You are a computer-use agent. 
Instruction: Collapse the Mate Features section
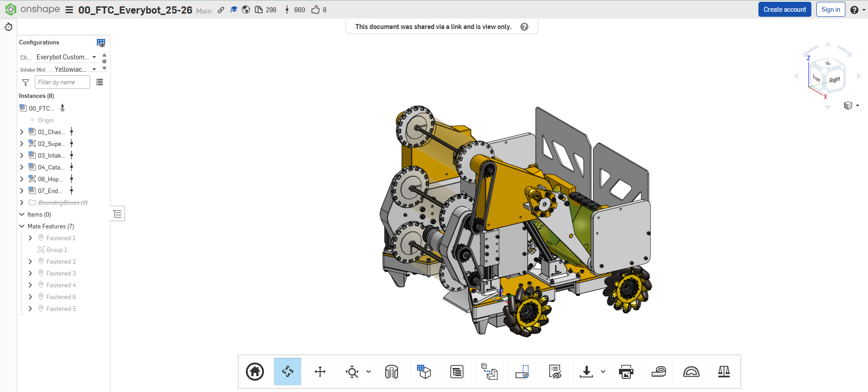22,226
